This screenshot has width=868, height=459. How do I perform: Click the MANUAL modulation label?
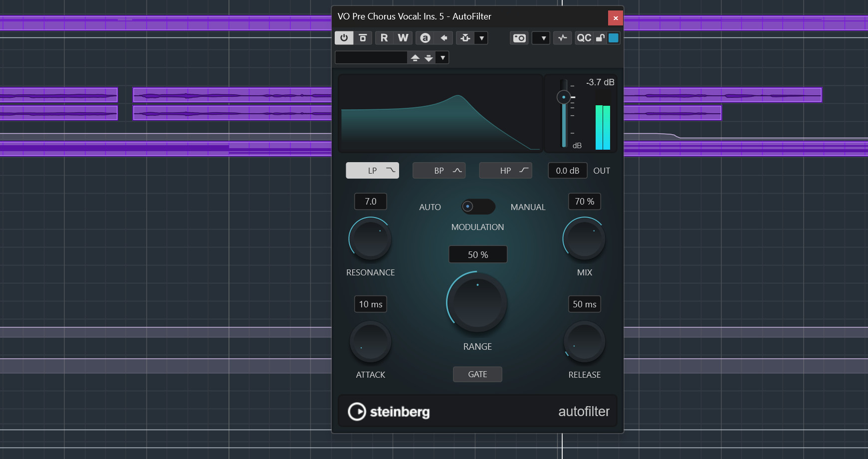point(528,207)
